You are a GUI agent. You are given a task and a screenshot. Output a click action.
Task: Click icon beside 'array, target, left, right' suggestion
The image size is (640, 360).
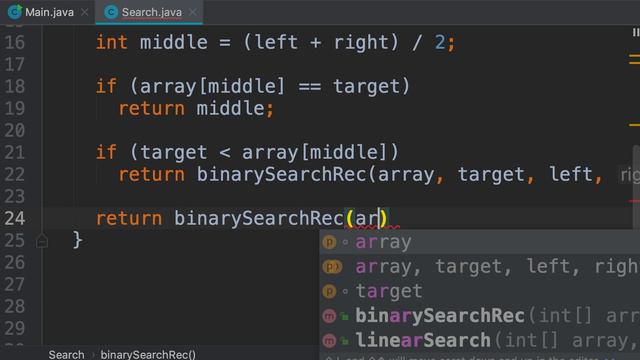(x=332, y=267)
